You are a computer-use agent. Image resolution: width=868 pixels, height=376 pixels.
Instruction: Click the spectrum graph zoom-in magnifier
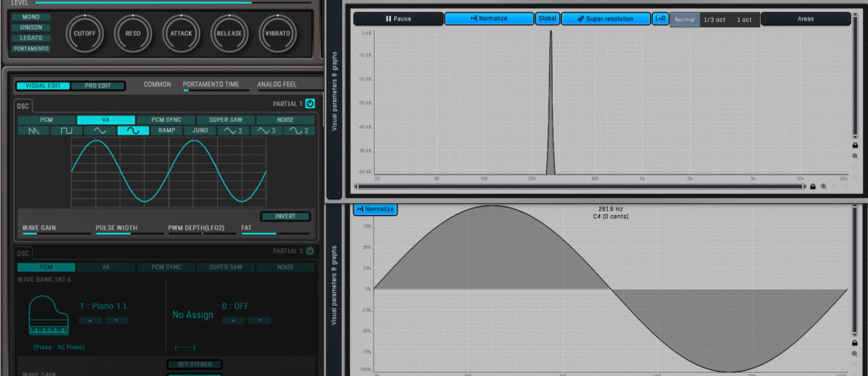855,156
